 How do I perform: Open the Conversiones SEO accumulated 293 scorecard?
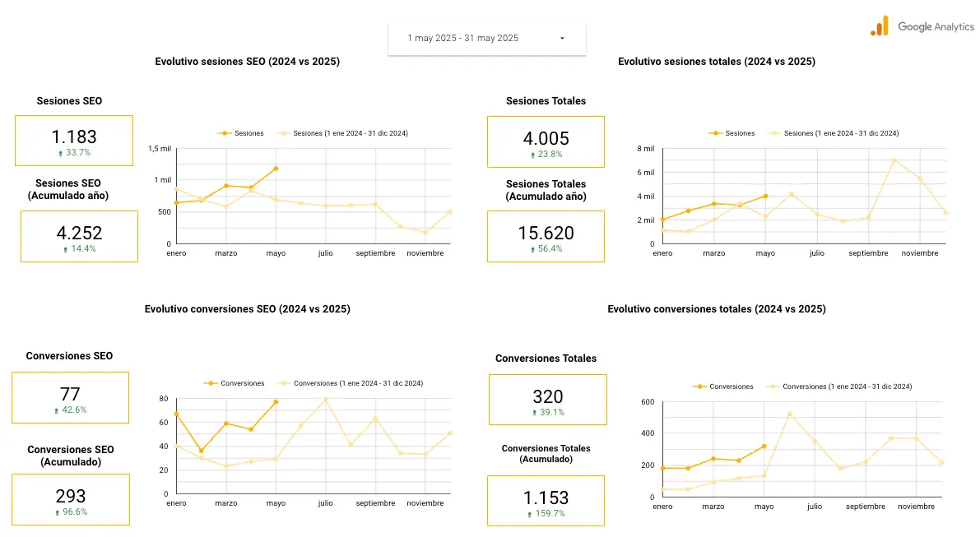(70, 499)
